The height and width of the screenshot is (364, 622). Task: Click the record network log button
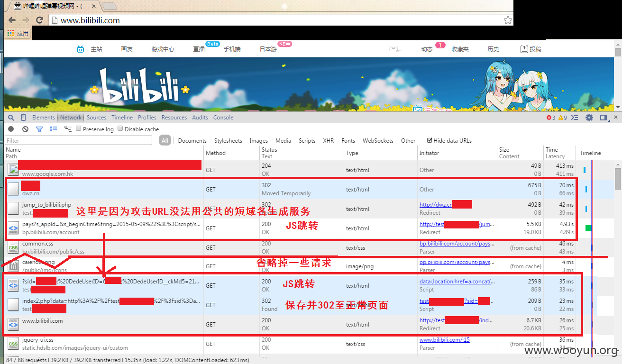click(11, 129)
